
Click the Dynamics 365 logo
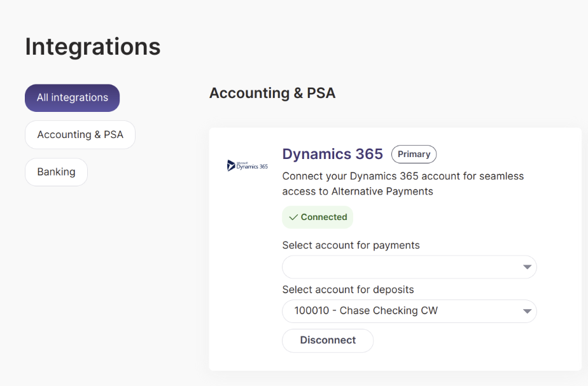248,165
